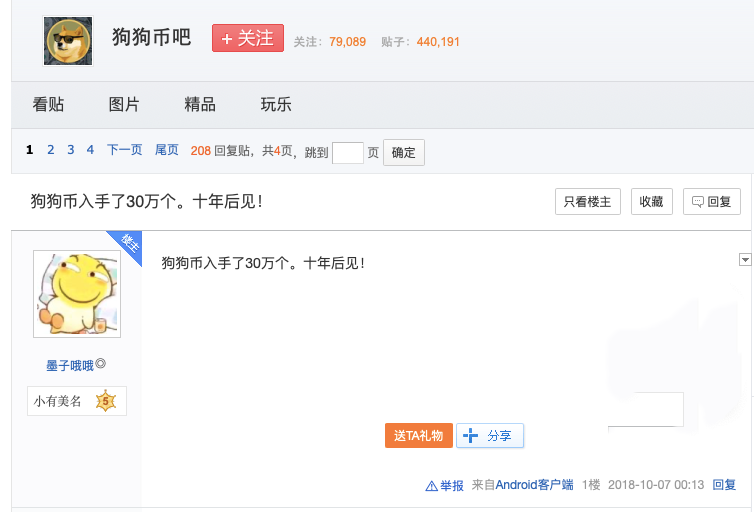Expand the post options dropdown arrow
The height and width of the screenshot is (512, 754).
point(744,260)
